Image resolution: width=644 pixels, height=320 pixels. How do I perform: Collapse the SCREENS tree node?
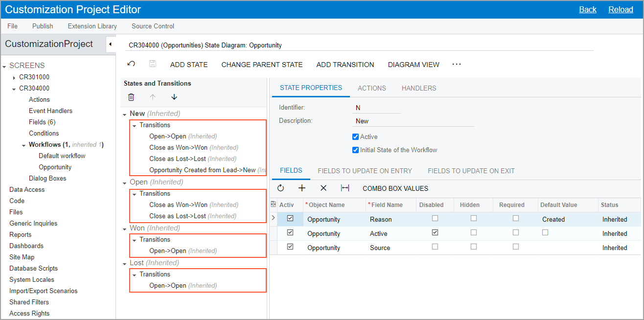[x=4, y=66]
